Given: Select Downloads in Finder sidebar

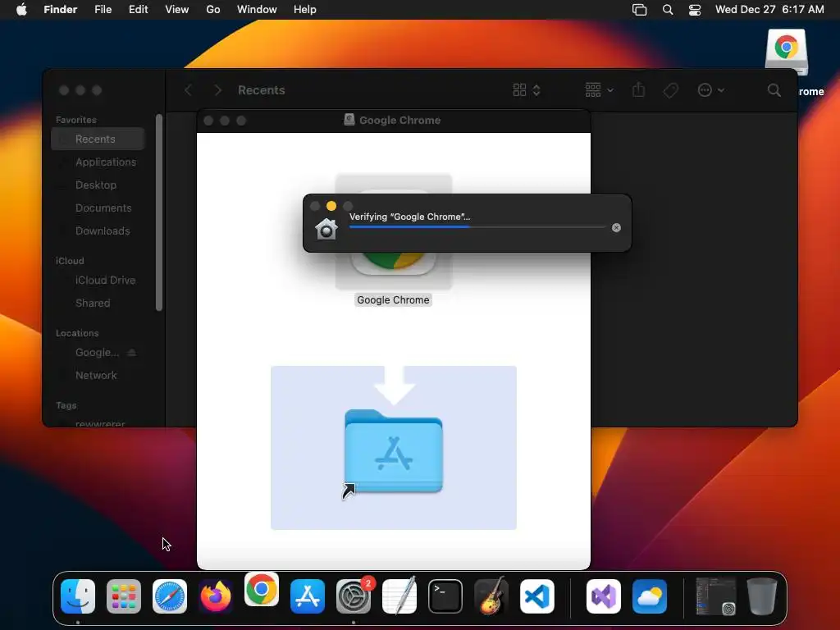Looking at the screenshot, I should click(x=103, y=231).
